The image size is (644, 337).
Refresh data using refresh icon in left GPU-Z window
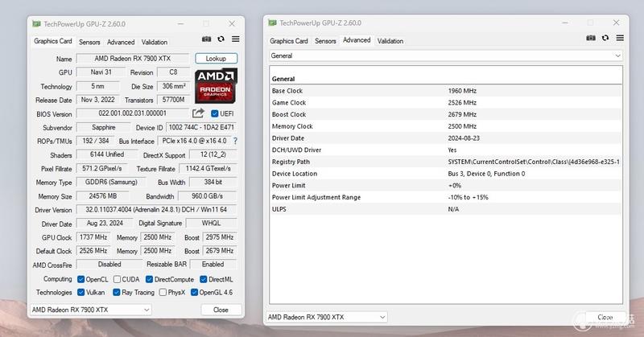click(221, 39)
